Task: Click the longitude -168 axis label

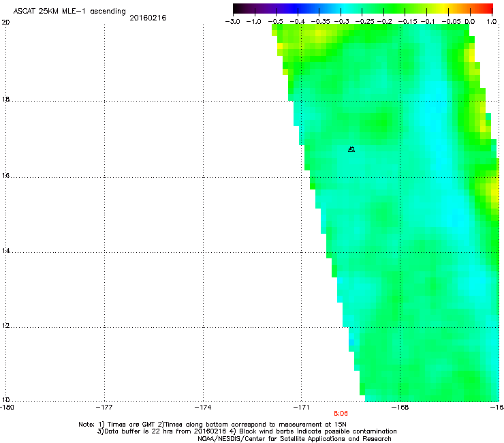Action: click(400, 408)
